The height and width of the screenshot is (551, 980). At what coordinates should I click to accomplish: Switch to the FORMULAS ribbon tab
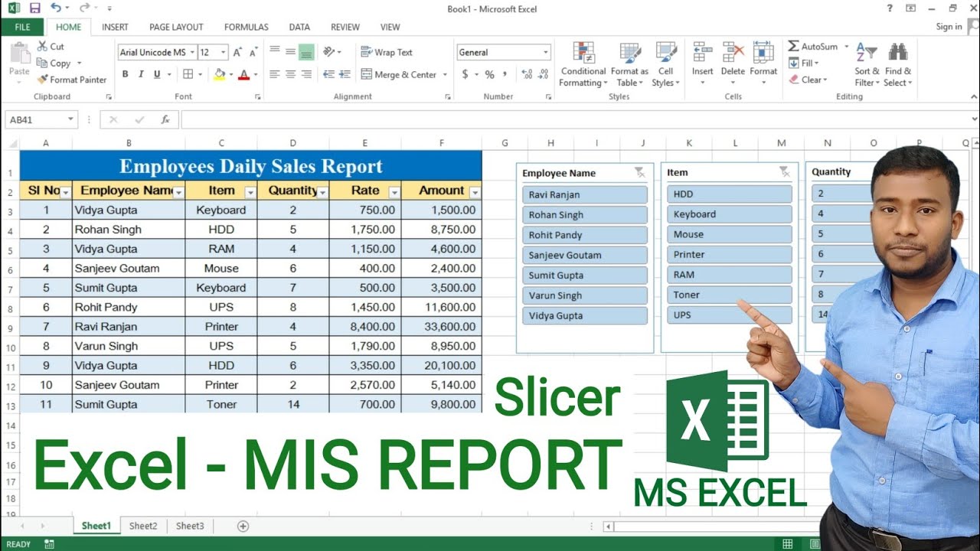tap(246, 27)
